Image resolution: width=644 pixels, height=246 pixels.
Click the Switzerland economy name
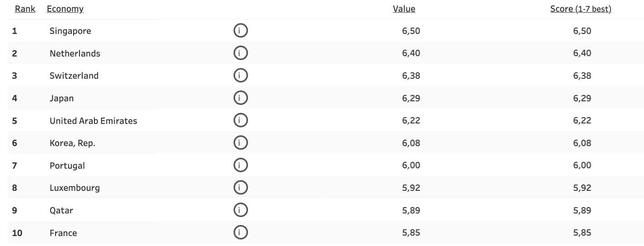click(x=74, y=76)
